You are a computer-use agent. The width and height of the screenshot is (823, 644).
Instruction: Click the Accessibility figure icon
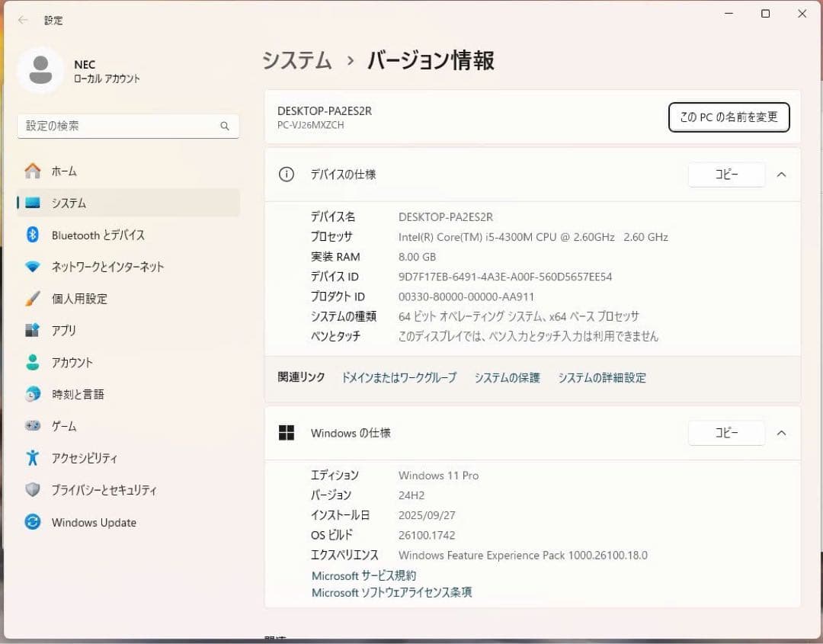[x=33, y=458]
